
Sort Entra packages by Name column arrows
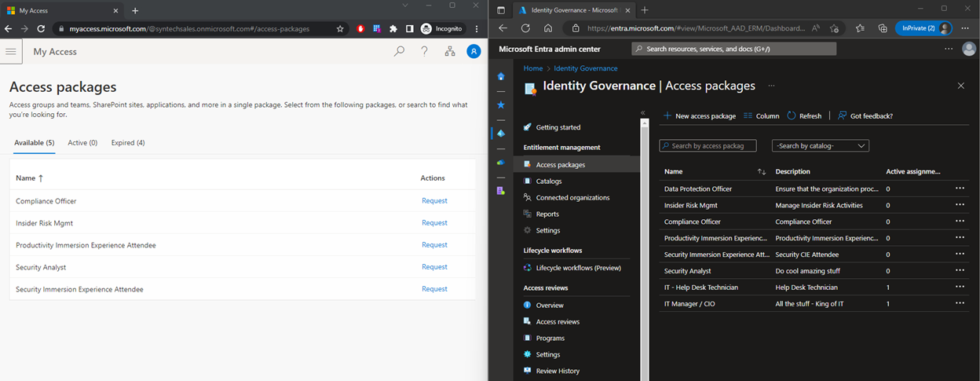(761, 171)
